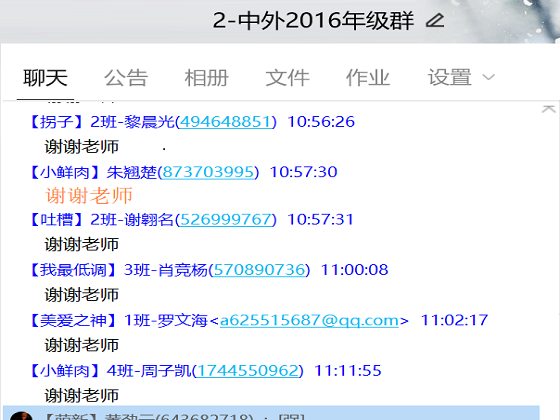This screenshot has width=560, height=420.
Task: Click sender name 2班-黎晨光
Action: (132, 122)
